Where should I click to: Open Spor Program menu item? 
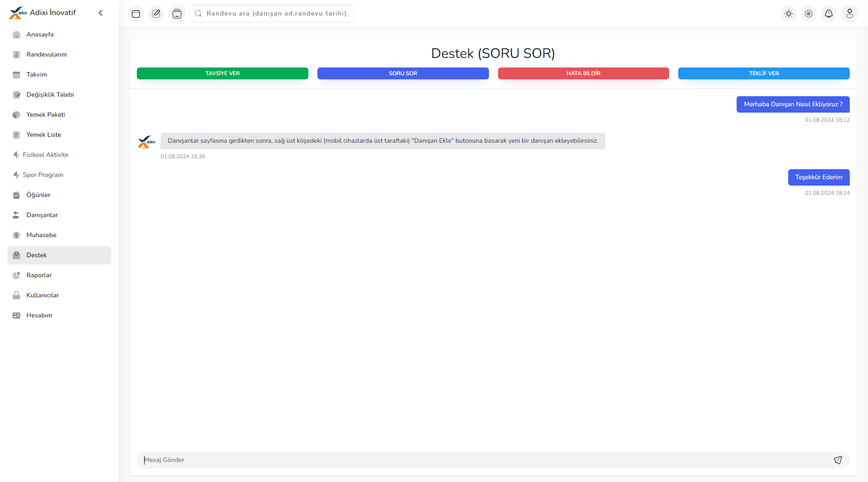59,175
